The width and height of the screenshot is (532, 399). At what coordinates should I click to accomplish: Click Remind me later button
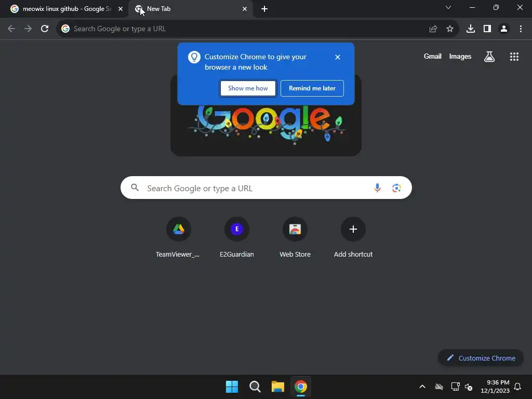coord(312,88)
